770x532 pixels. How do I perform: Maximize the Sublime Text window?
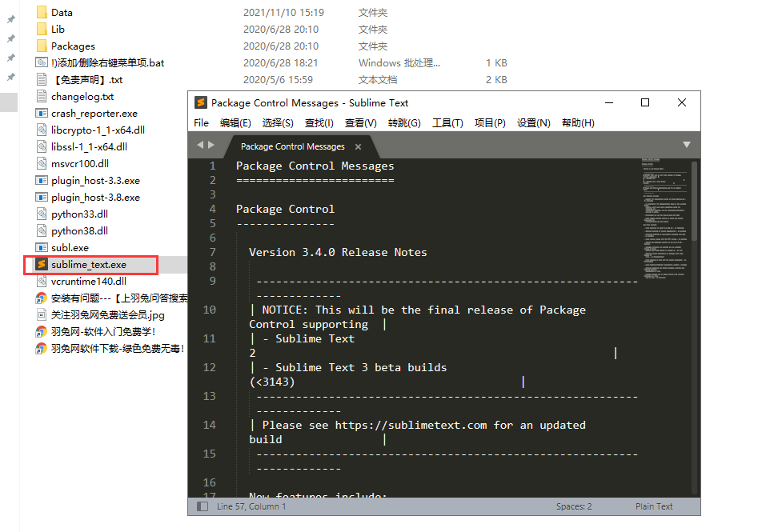(x=645, y=102)
